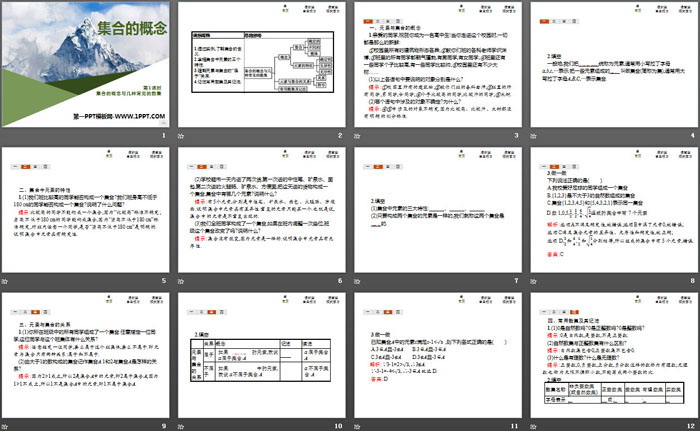Click the star icon beneath slide 9
The height and width of the screenshot is (431, 700).
pyautogui.click(x=7, y=426)
